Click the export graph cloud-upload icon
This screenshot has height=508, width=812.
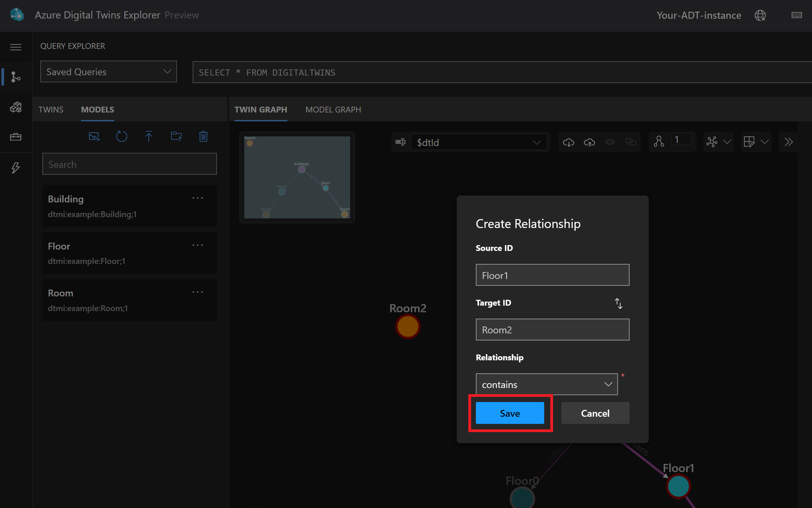point(589,142)
